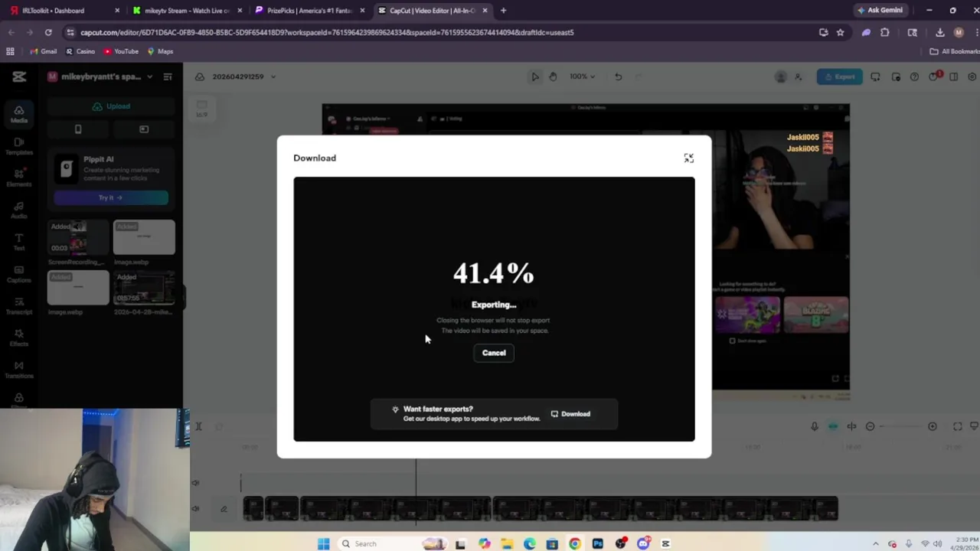
Task: Open the Captions panel in sidebar
Action: click(19, 274)
